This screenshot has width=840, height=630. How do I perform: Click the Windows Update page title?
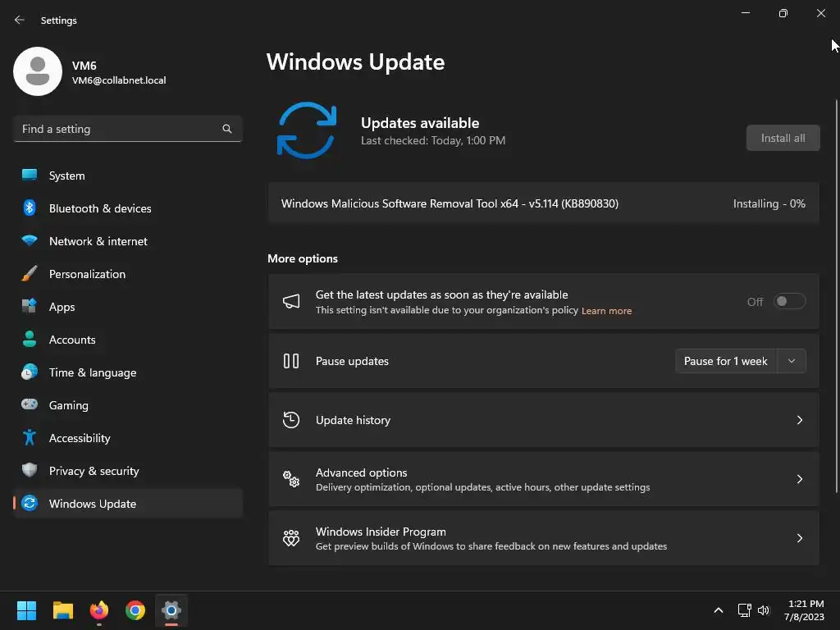pos(356,62)
